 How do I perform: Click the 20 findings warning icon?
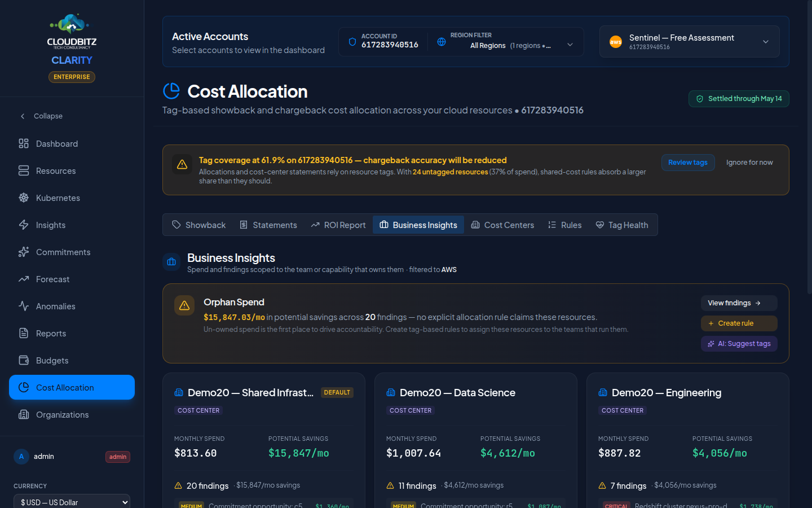178,485
